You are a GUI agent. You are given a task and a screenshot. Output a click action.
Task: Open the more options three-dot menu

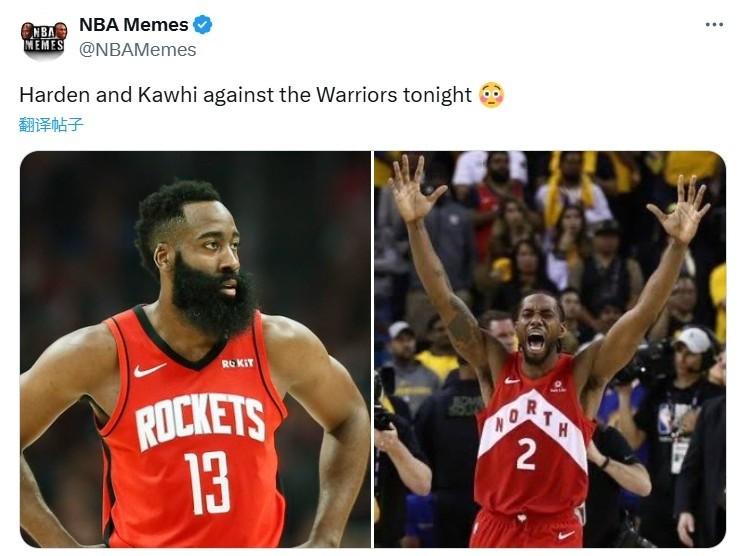714,25
